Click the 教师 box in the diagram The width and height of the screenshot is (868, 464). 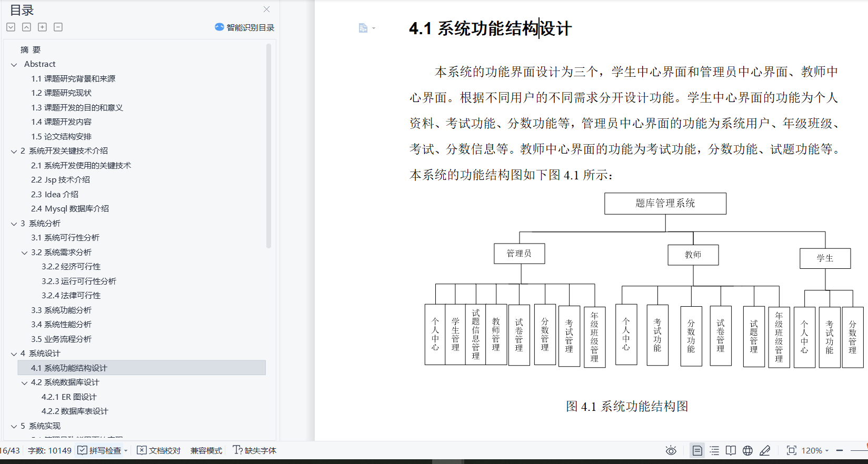click(x=693, y=255)
